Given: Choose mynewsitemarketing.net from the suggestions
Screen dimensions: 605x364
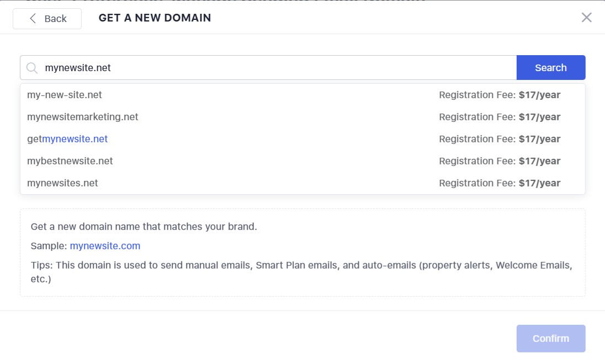Looking at the screenshot, I should (83, 117).
